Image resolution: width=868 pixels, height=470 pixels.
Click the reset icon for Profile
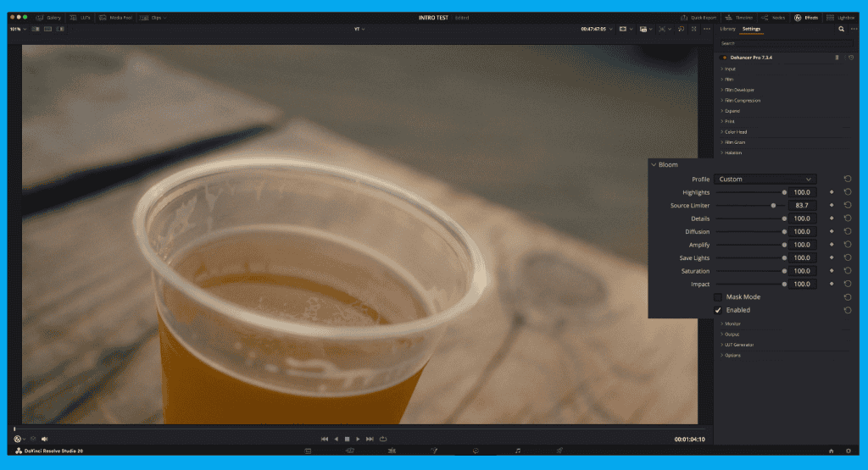point(847,179)
